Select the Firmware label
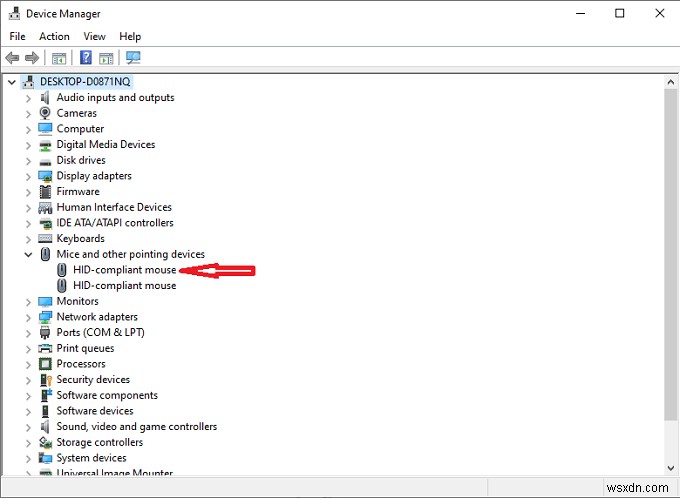The image size is (680, 498). click(x=78, y=191)
